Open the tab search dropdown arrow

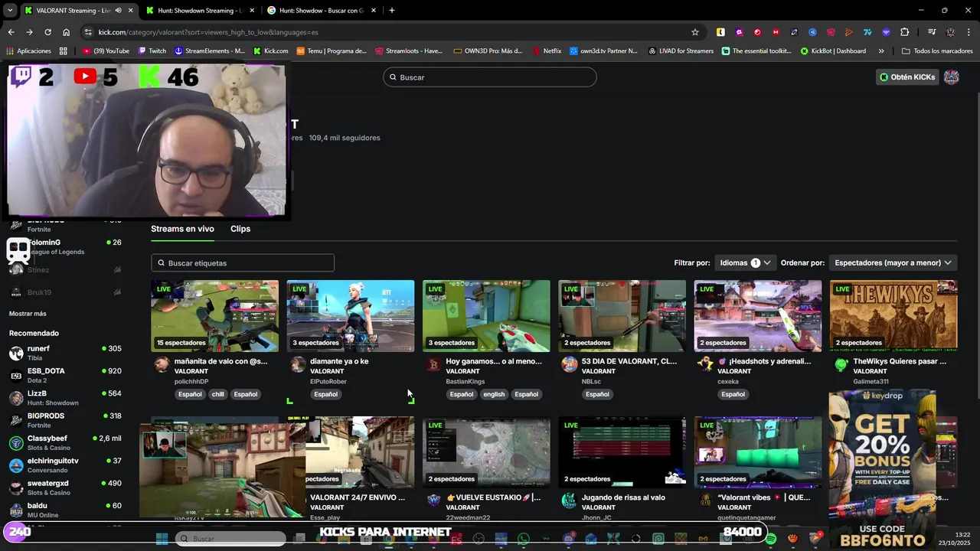(9, 11)
